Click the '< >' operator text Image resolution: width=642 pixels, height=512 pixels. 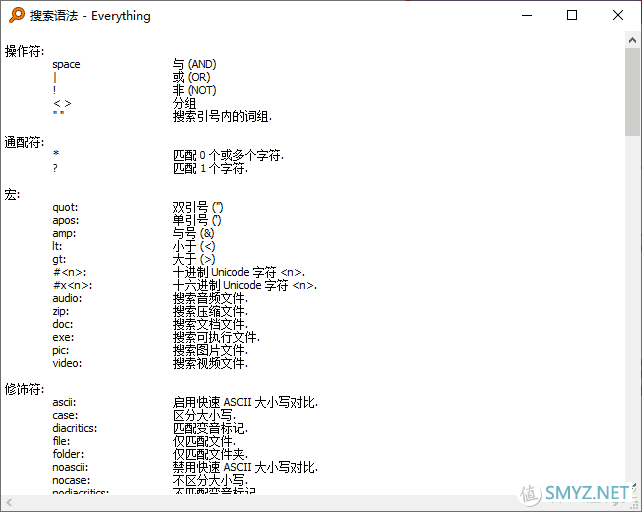point(62,104)
